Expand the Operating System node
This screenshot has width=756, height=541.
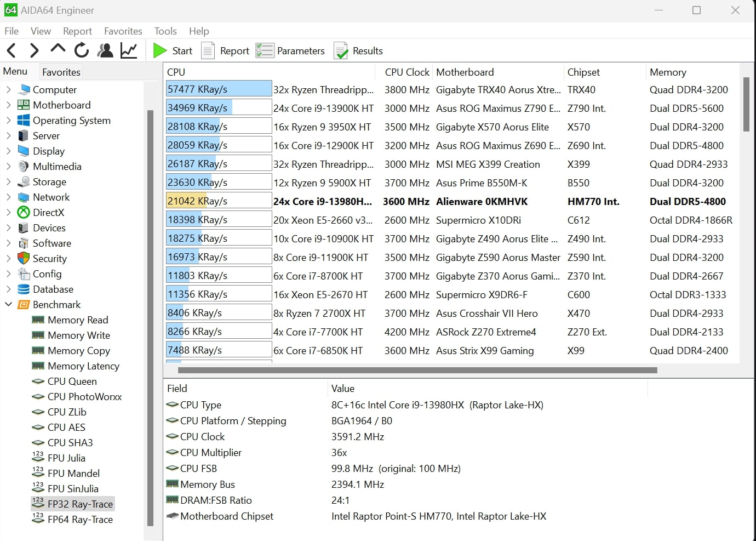click(8, 120)
